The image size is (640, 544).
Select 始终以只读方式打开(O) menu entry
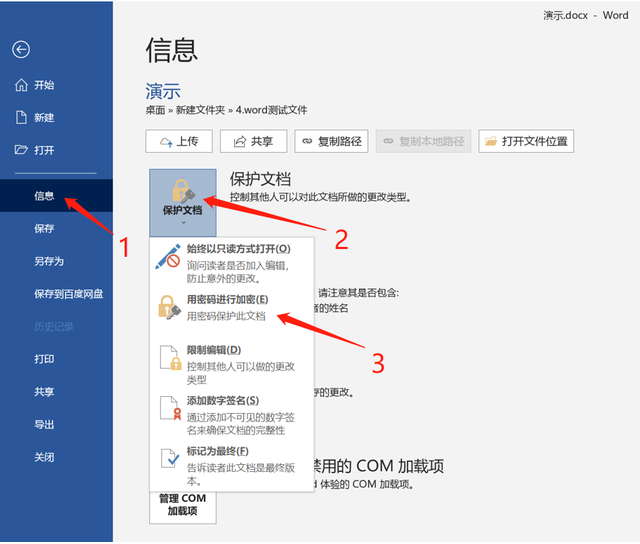231,264
